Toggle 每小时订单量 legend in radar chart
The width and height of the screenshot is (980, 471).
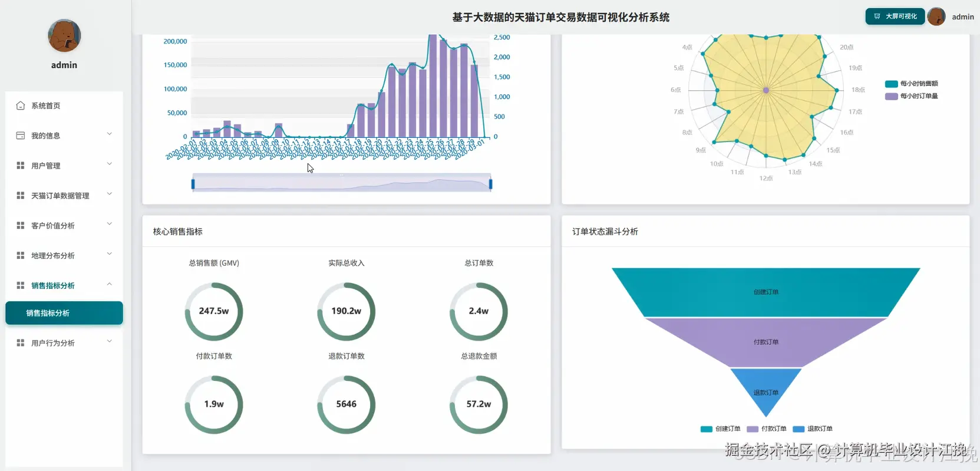coord(912,96)
